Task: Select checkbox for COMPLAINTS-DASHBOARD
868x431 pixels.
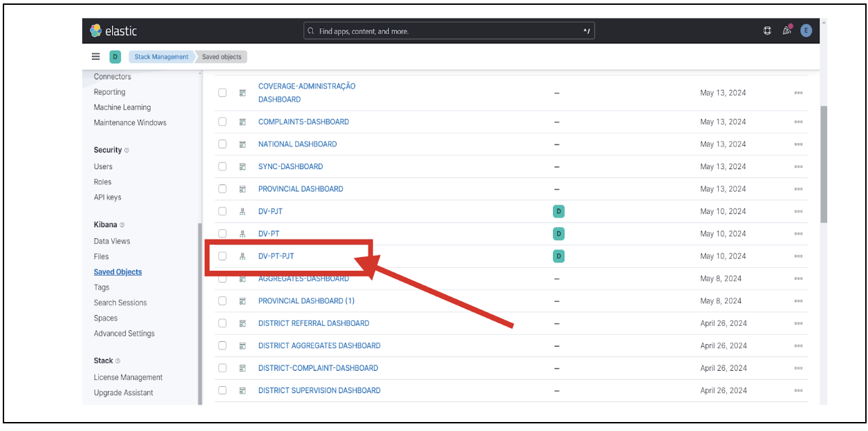Action: (223, 122)
